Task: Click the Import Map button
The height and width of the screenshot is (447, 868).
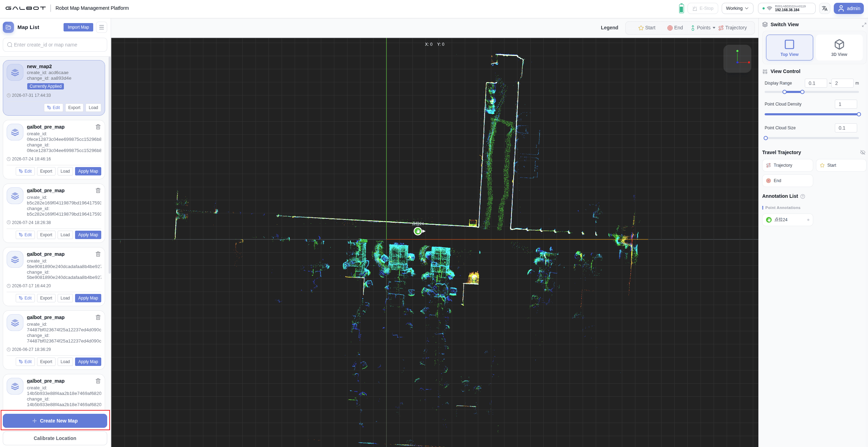Action: (x=78, y=27)
